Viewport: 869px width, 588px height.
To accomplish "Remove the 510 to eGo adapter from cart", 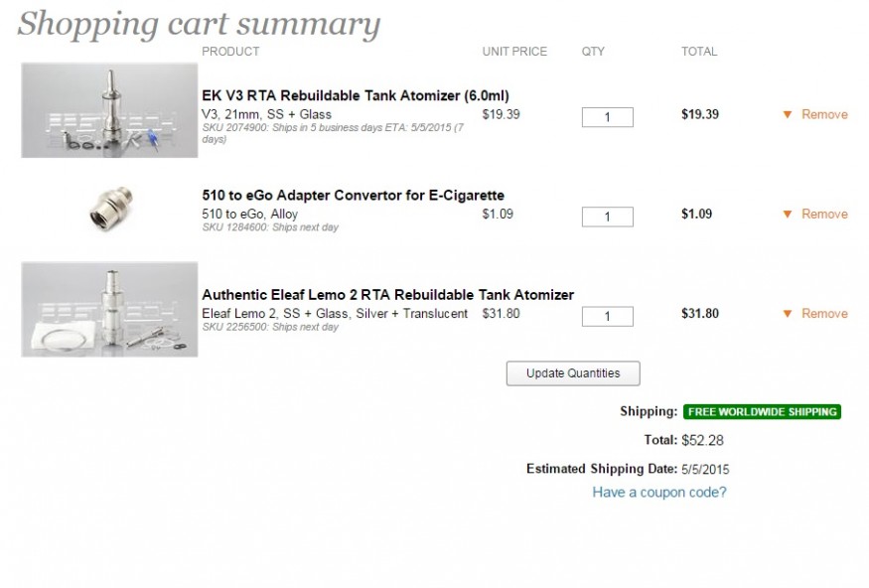I will point(824,215).
